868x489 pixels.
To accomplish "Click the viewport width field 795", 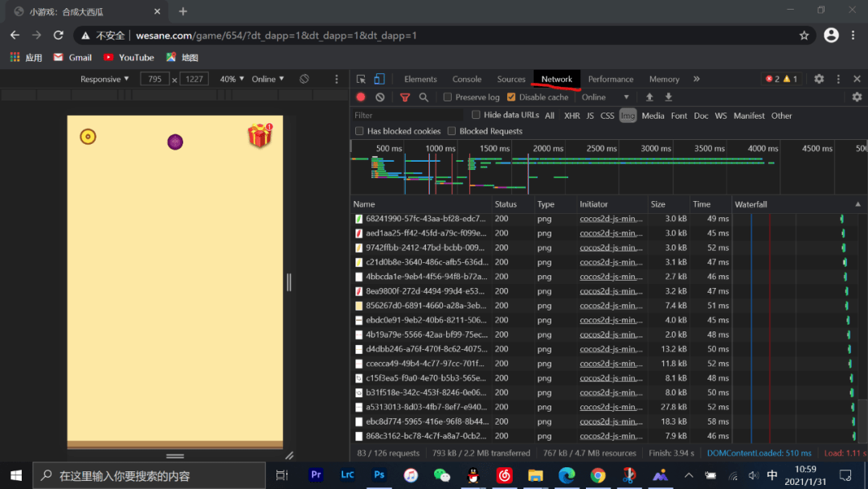I will pos(154,79).
